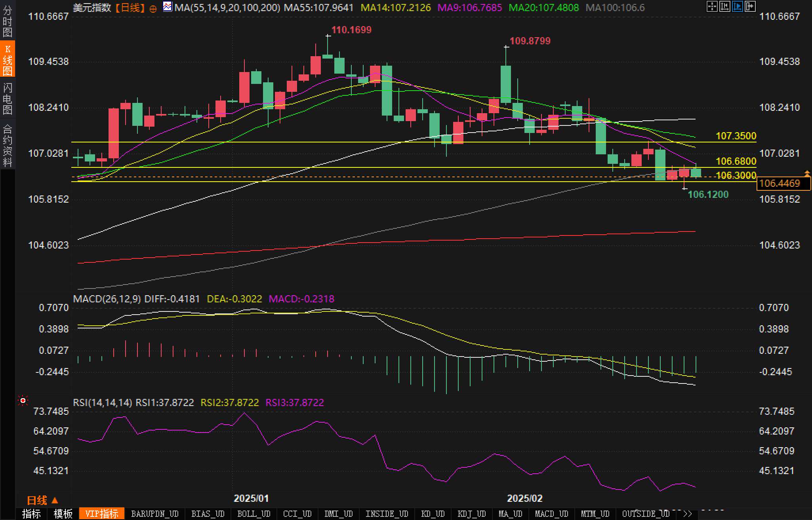The width and height of the screenshot is (812, 520).
Task: Select the VIP指标 tab
Action: (102, 514)
